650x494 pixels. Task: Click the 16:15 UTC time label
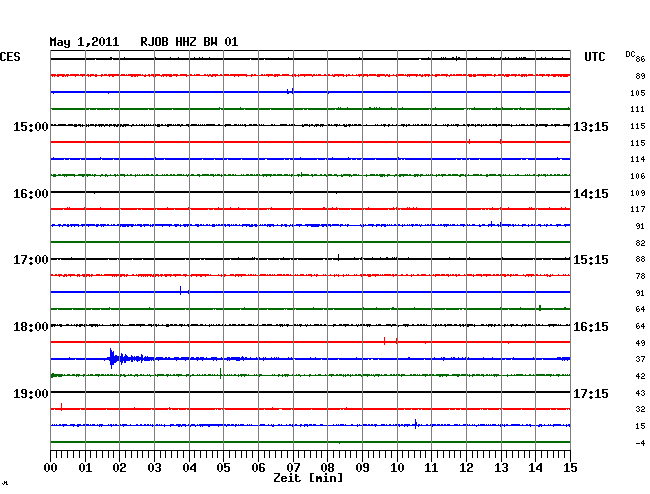(x=591, y=327)
